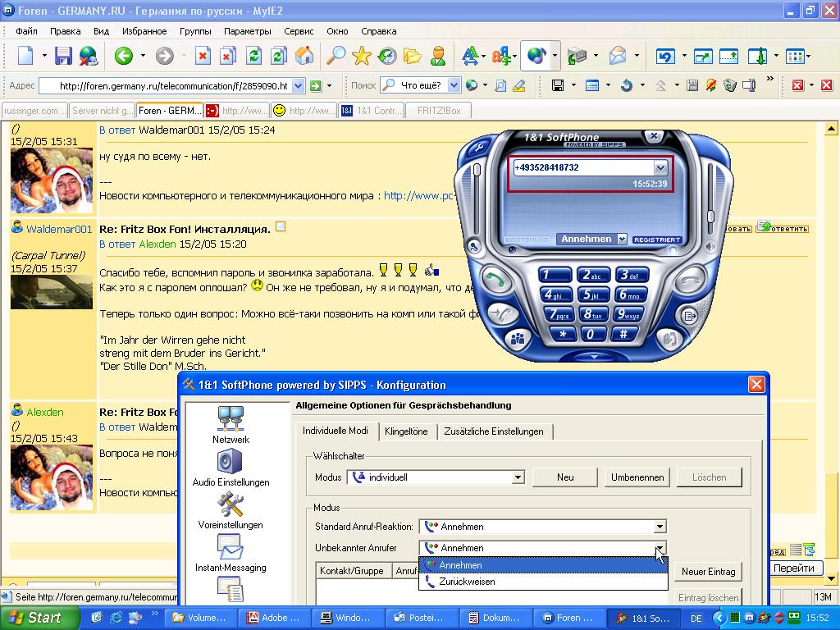840x630 pixels.
Task: Click the History clock icon in toolbar
Action: [387, 55]
